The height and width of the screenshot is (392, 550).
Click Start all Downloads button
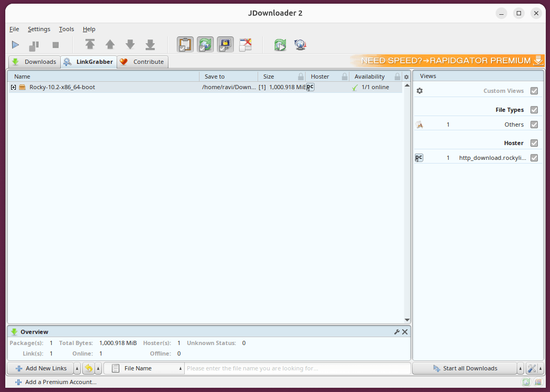click(x=465, y=368)
